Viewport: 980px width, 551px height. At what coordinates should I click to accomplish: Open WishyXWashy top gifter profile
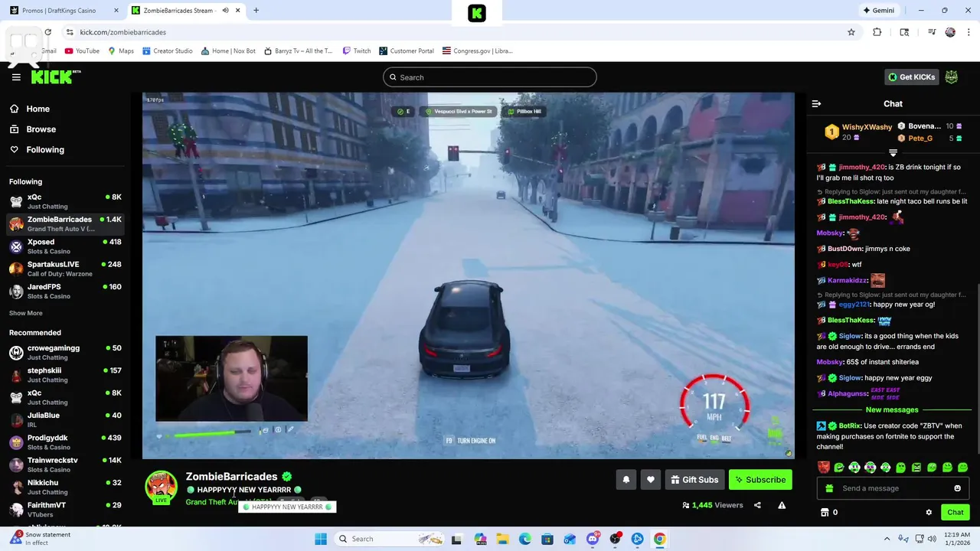pyautogui.click(x=867, y=127)
